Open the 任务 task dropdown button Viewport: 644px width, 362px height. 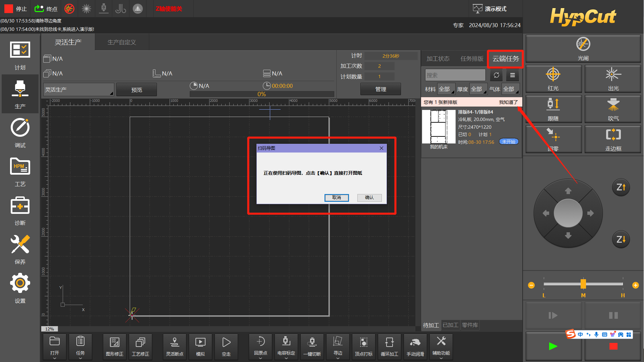(80, 347)
